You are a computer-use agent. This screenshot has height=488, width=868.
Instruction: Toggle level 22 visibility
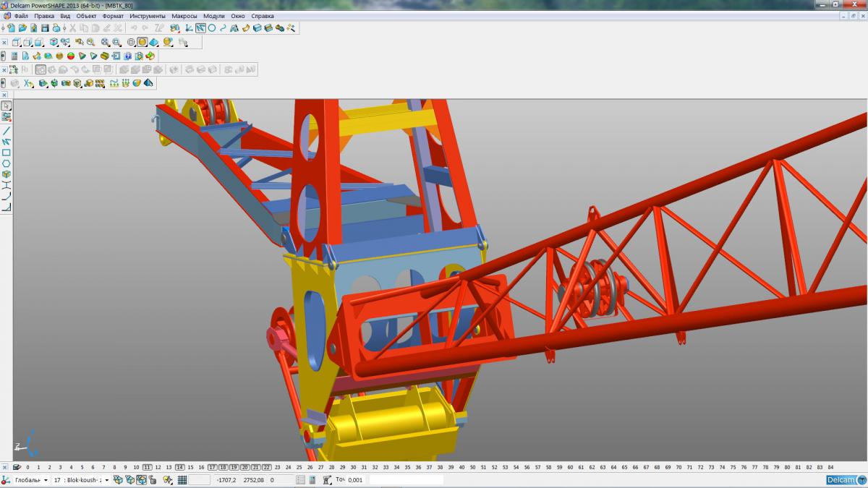click(x=266, y=467)
